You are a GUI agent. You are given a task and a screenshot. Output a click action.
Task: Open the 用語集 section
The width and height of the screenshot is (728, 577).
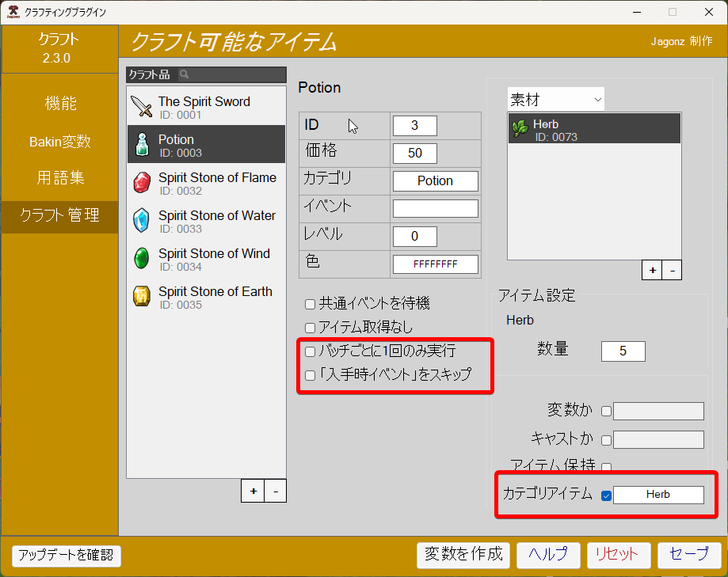click(x=60, y=177)
